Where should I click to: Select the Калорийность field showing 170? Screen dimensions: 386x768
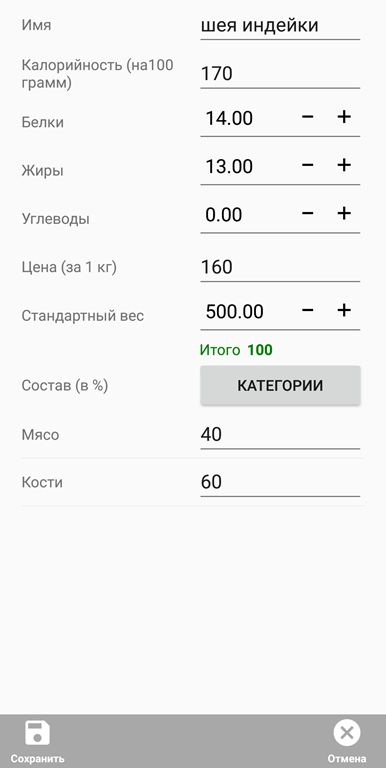[x=280, y=74]
